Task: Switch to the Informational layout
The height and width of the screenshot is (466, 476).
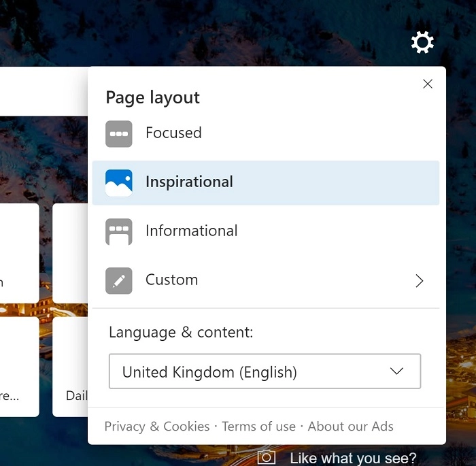Action: click(191, 231)
